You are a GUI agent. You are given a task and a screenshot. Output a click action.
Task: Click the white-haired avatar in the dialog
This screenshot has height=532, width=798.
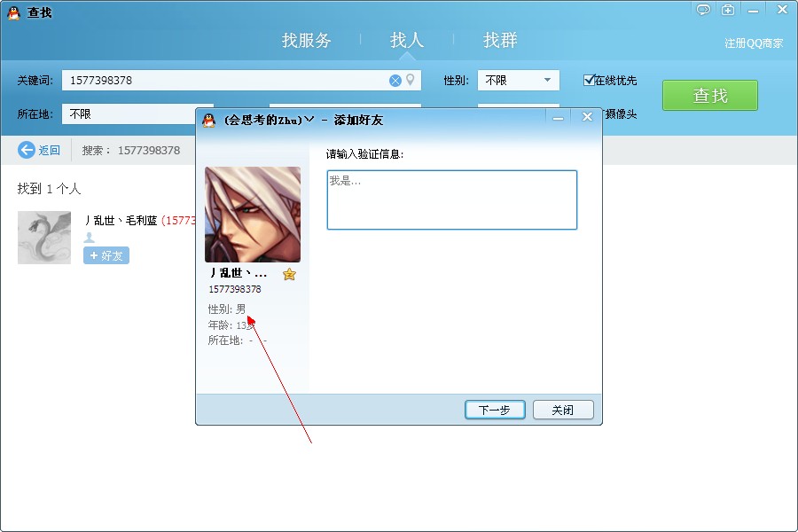(253, 215)
